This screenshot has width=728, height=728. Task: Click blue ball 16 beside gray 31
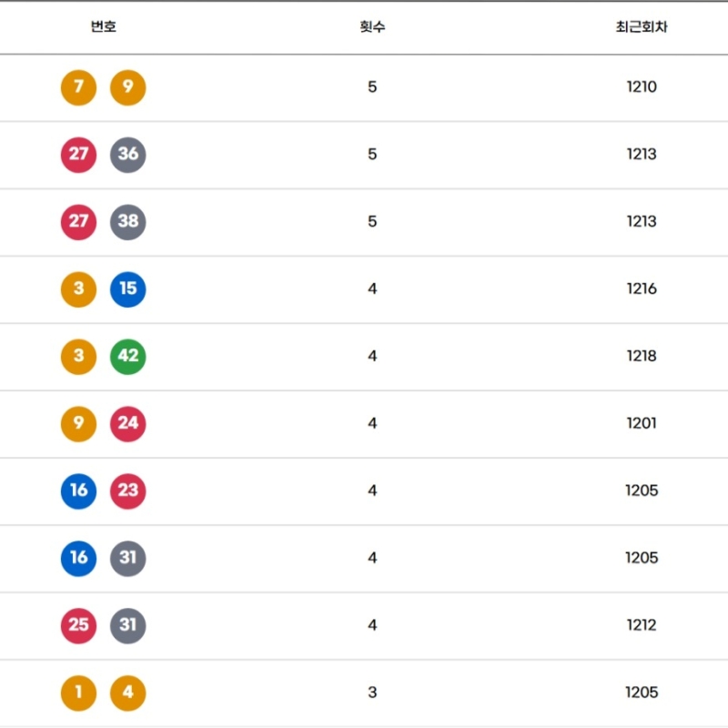click(78, 559)
